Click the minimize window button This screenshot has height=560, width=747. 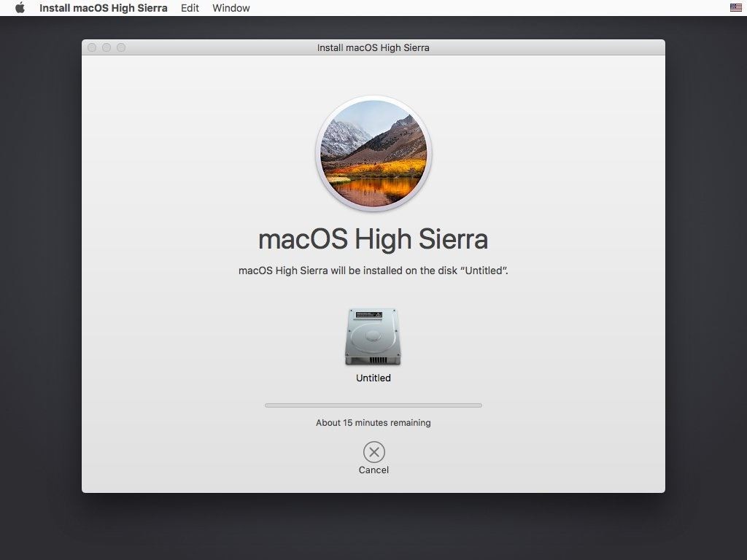(107, 47)
